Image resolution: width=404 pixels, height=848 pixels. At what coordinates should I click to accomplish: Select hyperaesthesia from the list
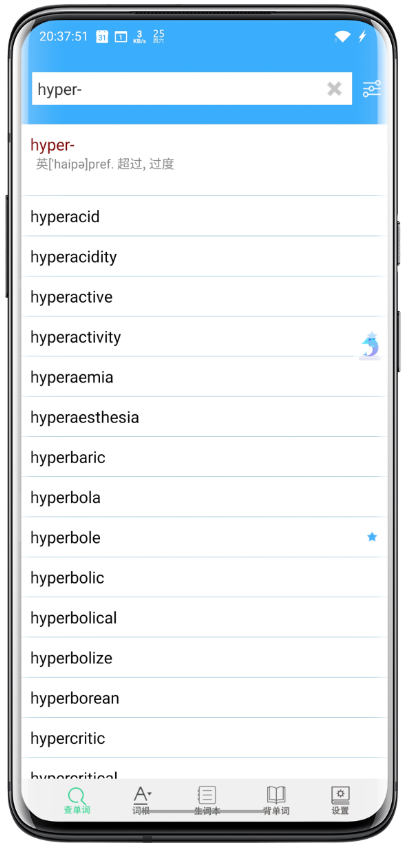click(204, 417)
